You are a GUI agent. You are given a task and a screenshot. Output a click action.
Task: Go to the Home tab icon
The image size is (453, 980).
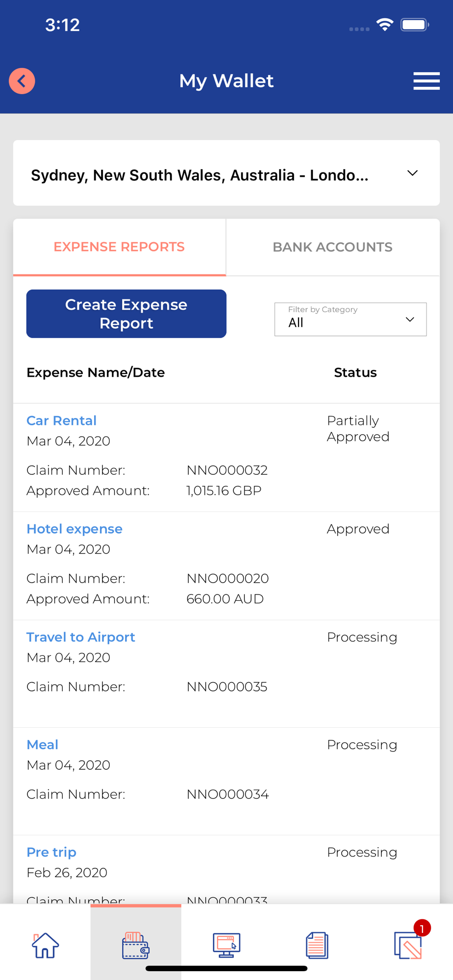coord(45,945)
